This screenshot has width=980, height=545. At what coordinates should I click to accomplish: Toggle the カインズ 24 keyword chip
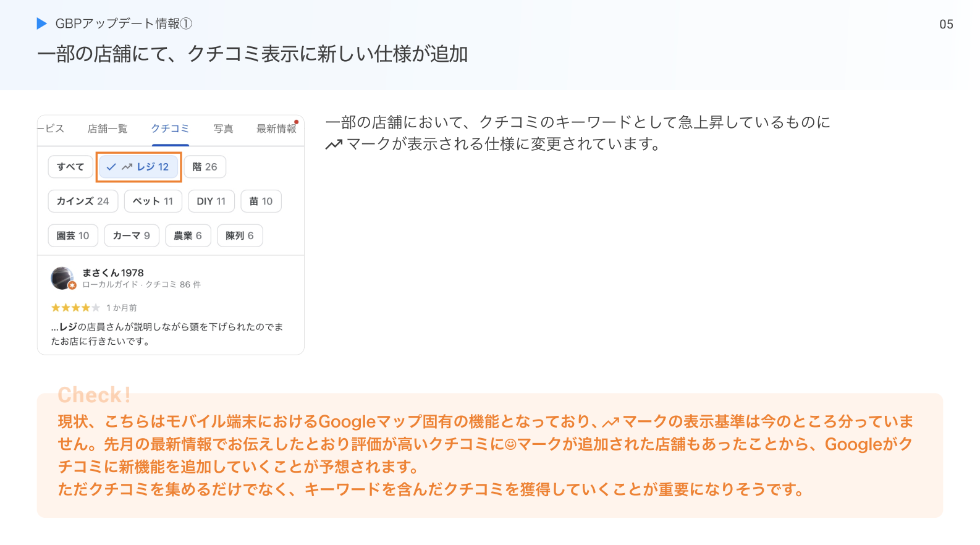[83, 201]
